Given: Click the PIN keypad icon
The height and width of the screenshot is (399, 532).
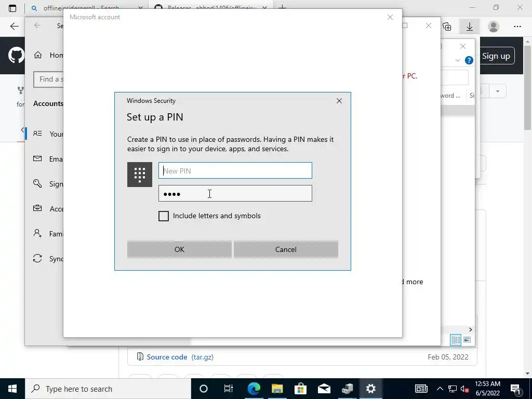Looking at the screenshot, I should pyautogui.click(x=139, y=175).
